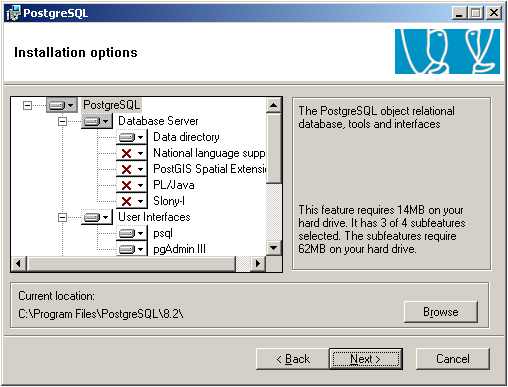
Task: Collapse the Database Server tree node
Action: [62, 121]
